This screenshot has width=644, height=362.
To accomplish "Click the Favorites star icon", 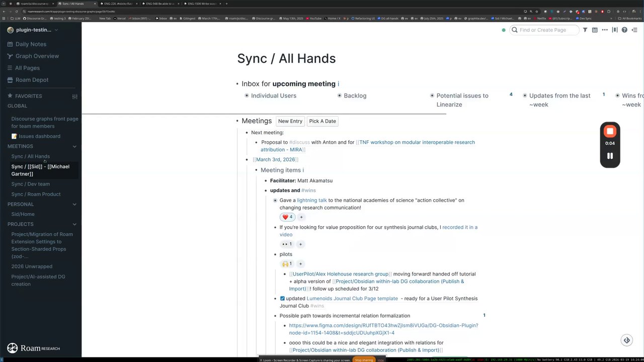I will [x=10, y=96].
